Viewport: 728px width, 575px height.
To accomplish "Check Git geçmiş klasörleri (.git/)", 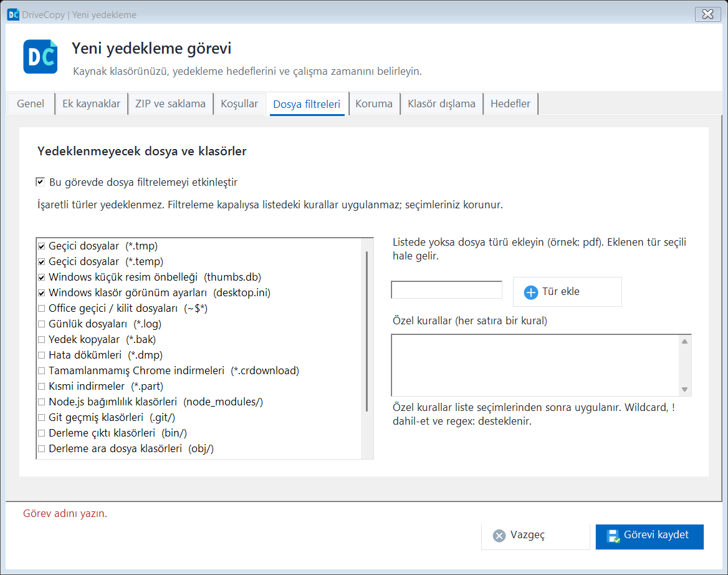I will coord(41,418).
